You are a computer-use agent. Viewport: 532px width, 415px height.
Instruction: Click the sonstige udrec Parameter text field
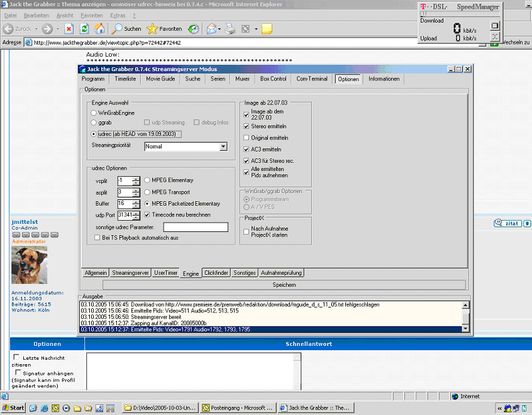[x=196, y=227]
